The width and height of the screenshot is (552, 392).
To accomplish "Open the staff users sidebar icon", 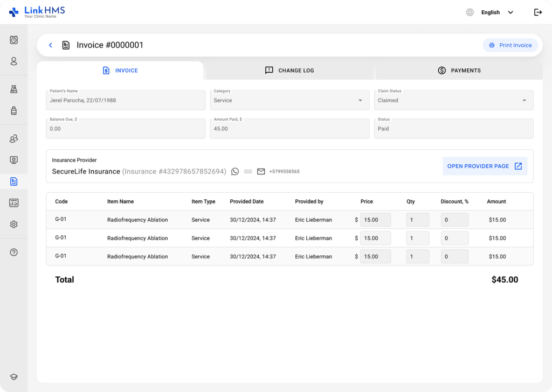I will [13, 138].
